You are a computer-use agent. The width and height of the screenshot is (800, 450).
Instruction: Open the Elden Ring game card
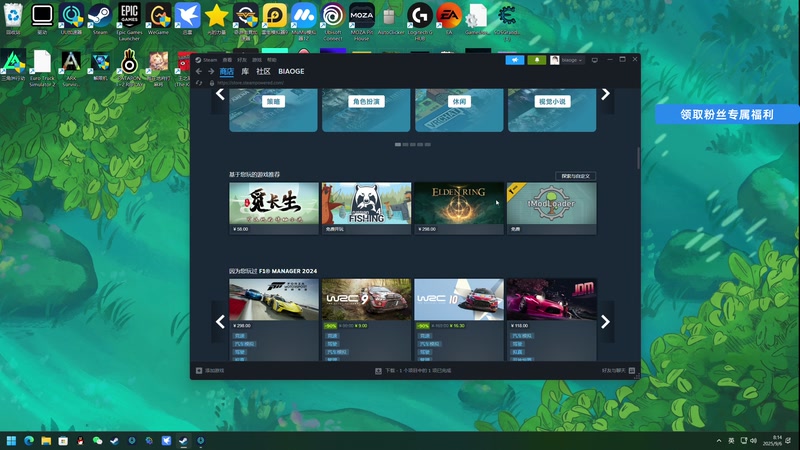(x=459, y=208)
